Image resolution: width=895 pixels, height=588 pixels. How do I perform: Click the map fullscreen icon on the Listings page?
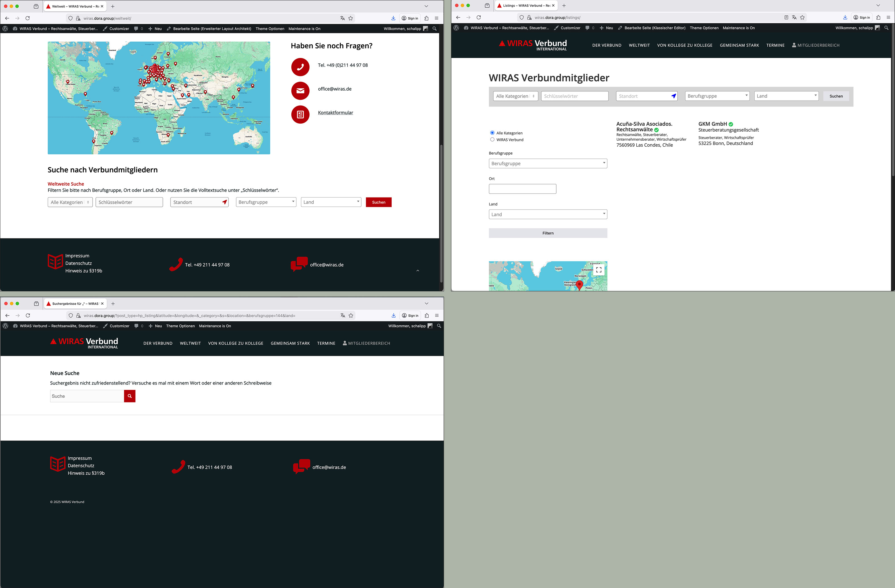coord(599,270)
